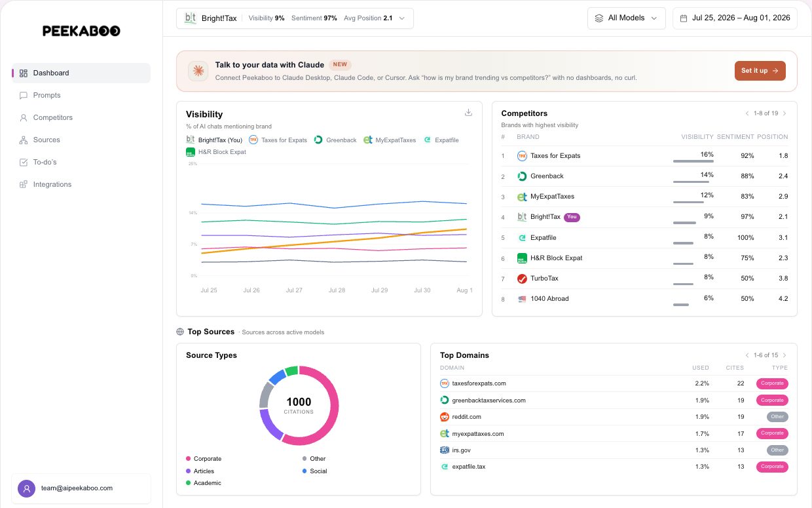Open irs.gov domain row
The width and height of the screenshot is (812, 508).
click(614, 450)
